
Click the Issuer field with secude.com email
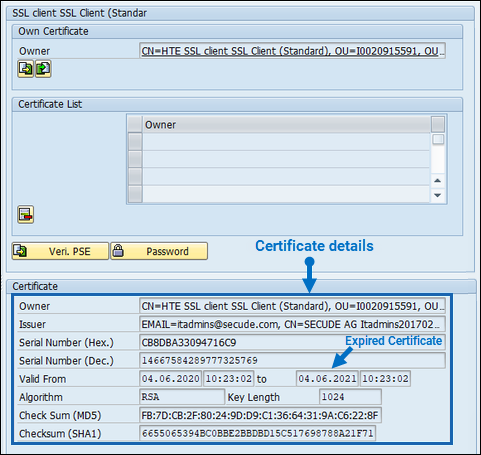pyautogui.click(x=292, y=324)
